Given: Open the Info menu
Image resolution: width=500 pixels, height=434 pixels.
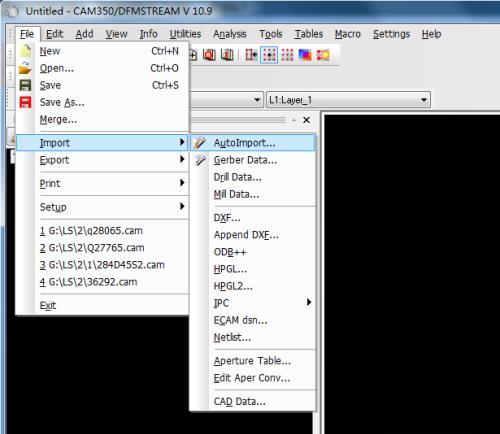Looking at the screenshot, I should [x=148, y=34].
